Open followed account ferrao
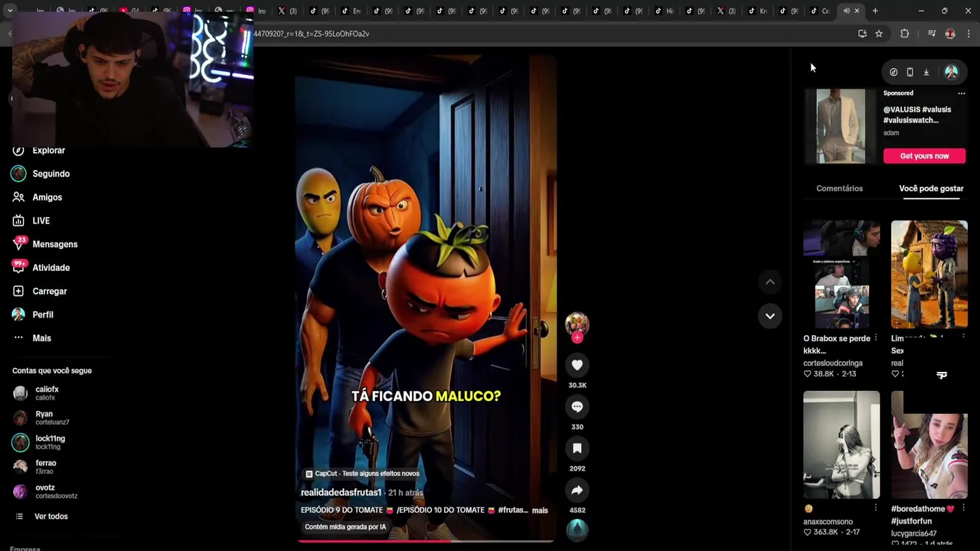The height and width of the screenshot is (551, 980). (x=35, y=467)
